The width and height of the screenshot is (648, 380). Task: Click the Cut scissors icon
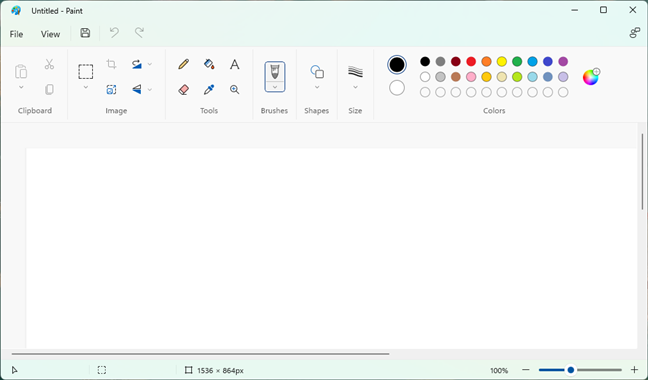pyautogui.click(x=49, y=64)
